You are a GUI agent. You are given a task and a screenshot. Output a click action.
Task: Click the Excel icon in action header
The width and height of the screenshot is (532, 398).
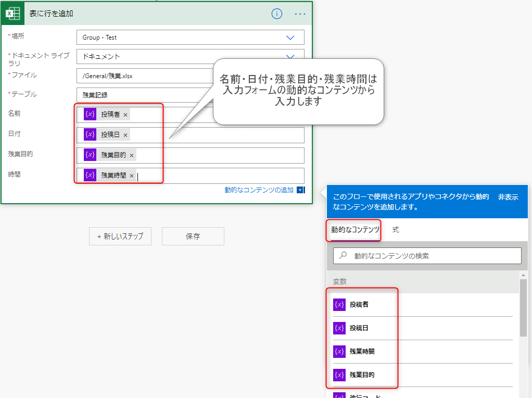pos(13,14)
